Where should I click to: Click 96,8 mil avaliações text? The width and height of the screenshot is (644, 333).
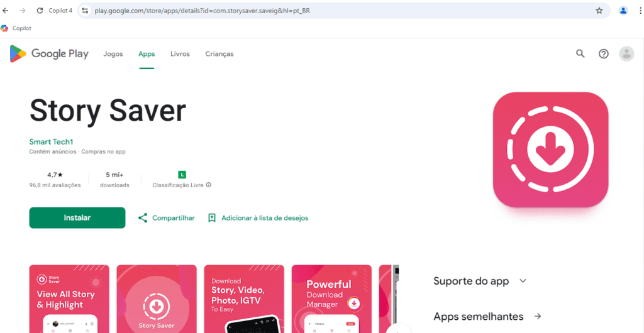click(55, 185)
